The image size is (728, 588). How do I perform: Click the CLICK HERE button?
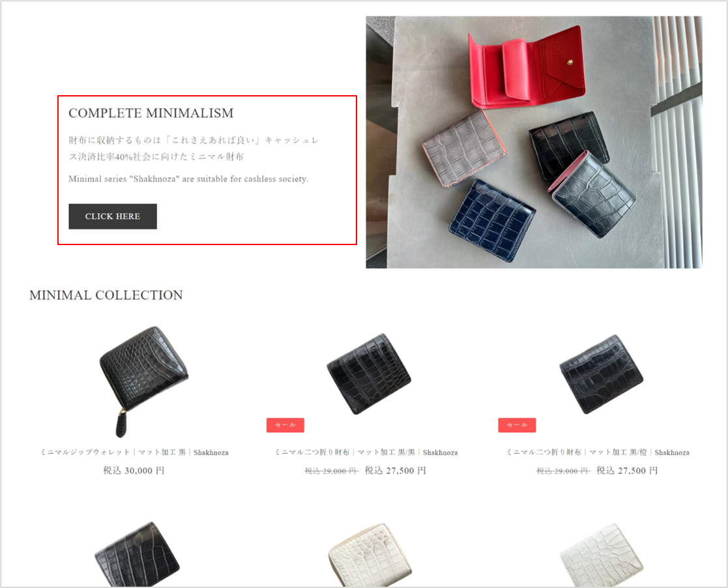pos(113,216)
